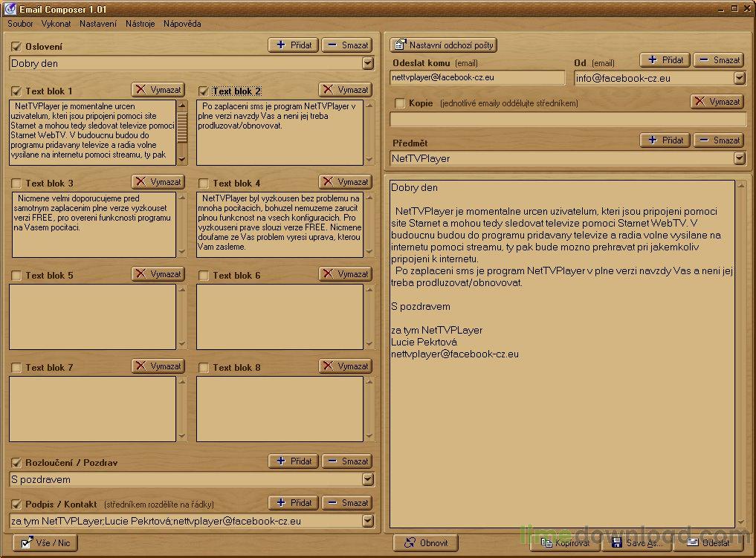Click the Odeslat send button

708,543
